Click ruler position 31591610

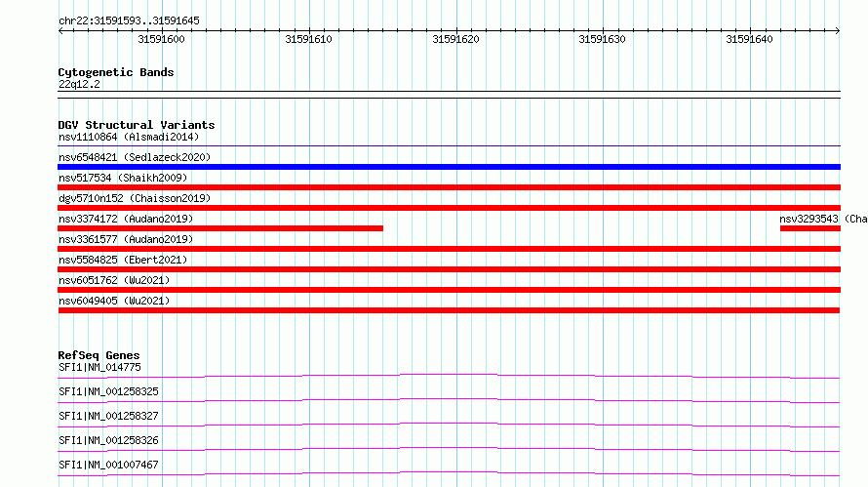[x=308, y=39]
